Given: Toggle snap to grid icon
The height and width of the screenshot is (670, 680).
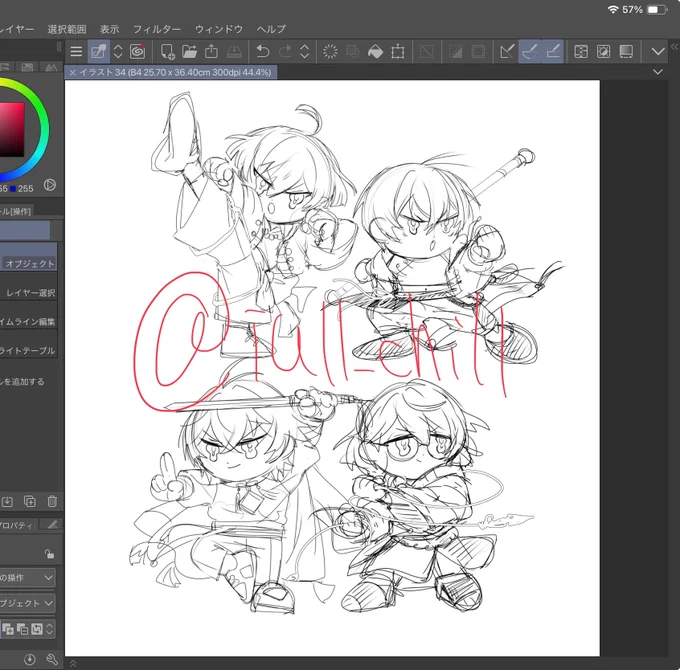Looking at the screenshot, I should coord(552,52).
